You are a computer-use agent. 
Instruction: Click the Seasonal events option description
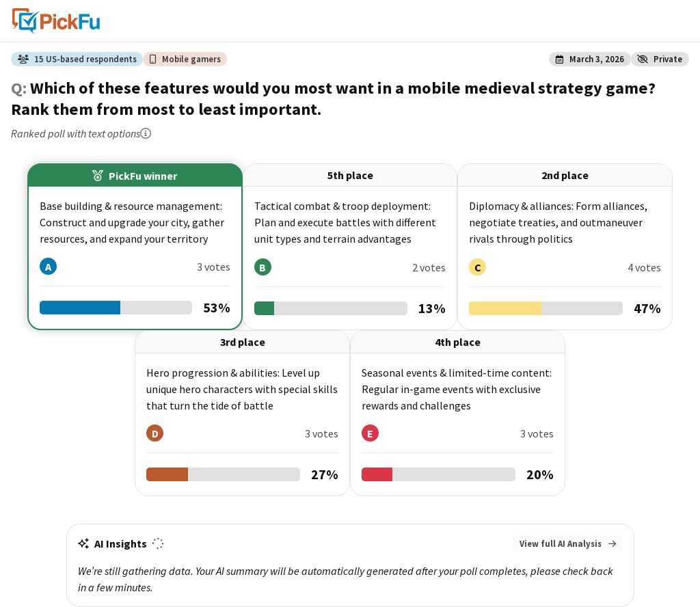[x=457, y=389]
